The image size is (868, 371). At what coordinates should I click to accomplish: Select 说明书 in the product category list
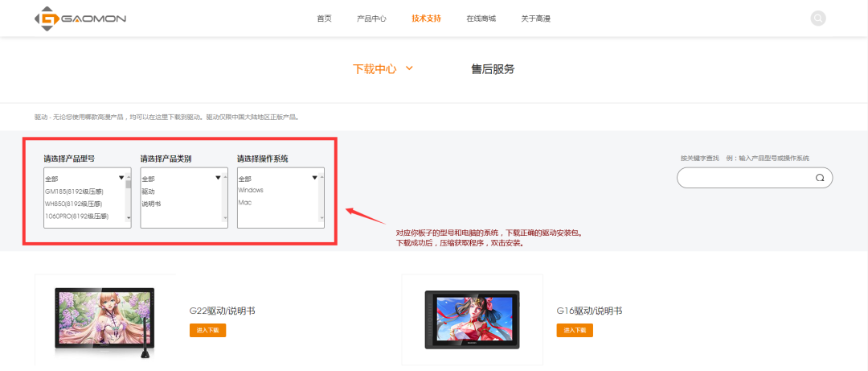(x=151, y=204)
